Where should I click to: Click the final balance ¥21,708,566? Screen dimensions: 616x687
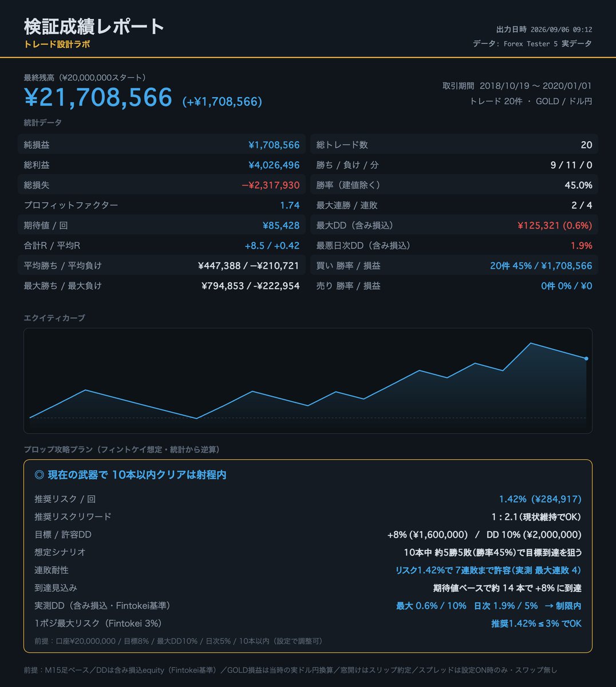pyautogui.click(x=98, y=98)
